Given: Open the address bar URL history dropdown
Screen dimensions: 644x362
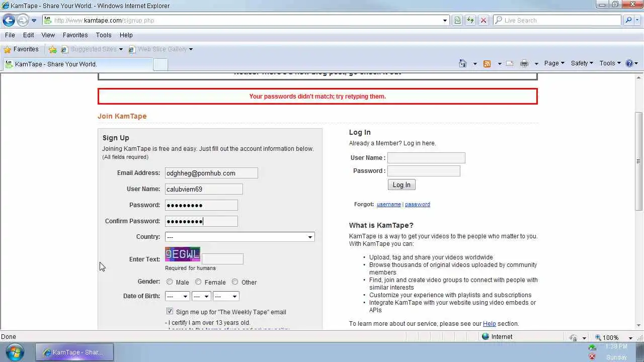Looking at the screenshot, I should pyautogui.click(x=445, y=21).
